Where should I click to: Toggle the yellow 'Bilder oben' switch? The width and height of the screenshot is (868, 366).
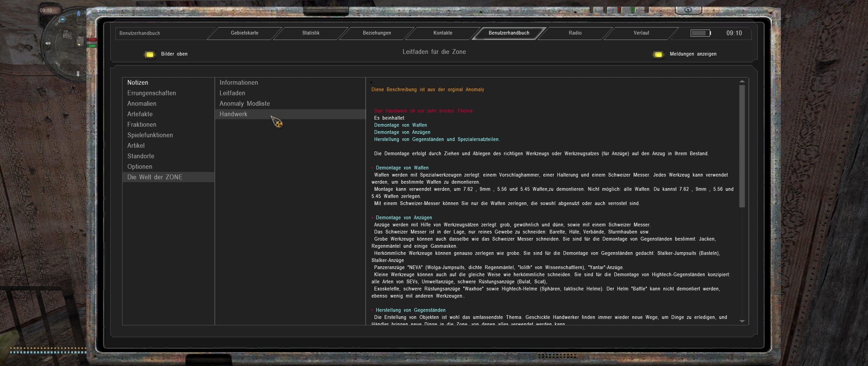[x=150, y=54]
